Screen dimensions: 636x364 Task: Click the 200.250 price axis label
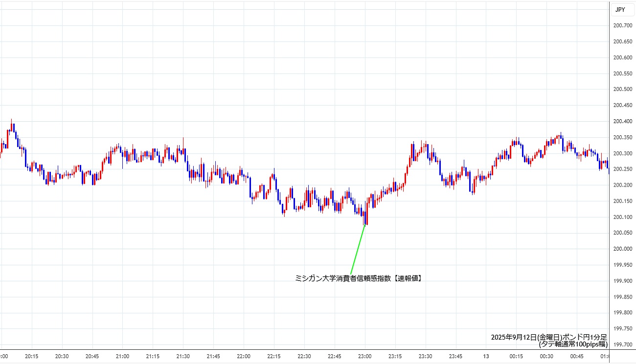pyautogui.click(x=622, y=169)
